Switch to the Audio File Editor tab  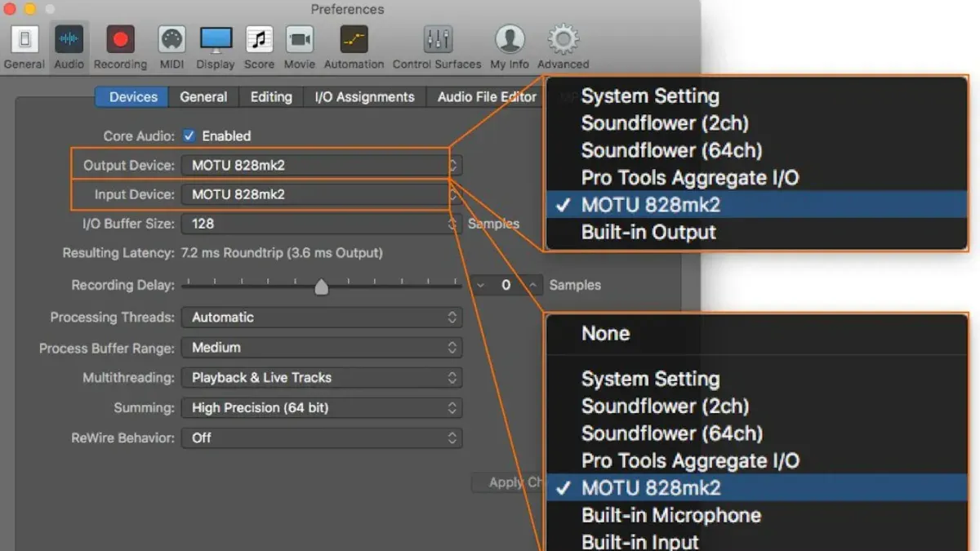pos(484,96)
